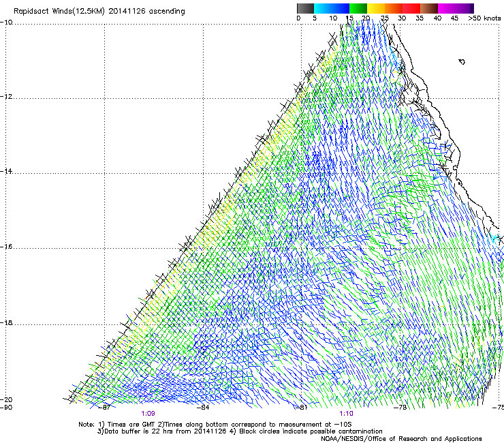The height and width of the screenshot is (443, 504).
Task: Click the title 'Rapidscat Winds(12.5KM) 20141126 ascending'
Action: [x=99, y=12]
